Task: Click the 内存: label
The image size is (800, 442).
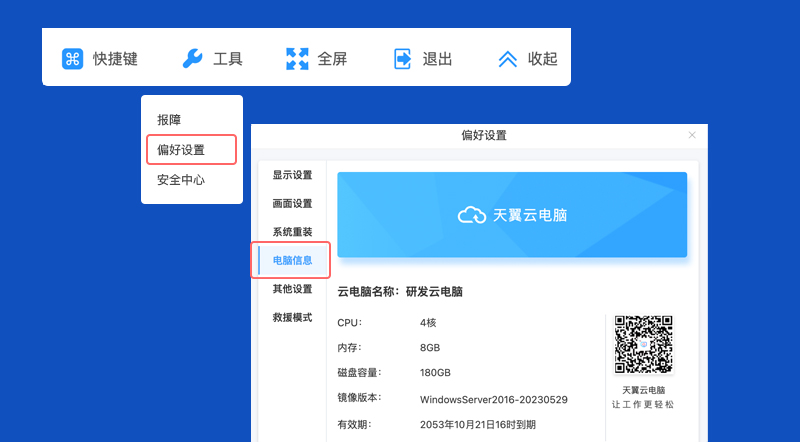Action: pos(349,348)
